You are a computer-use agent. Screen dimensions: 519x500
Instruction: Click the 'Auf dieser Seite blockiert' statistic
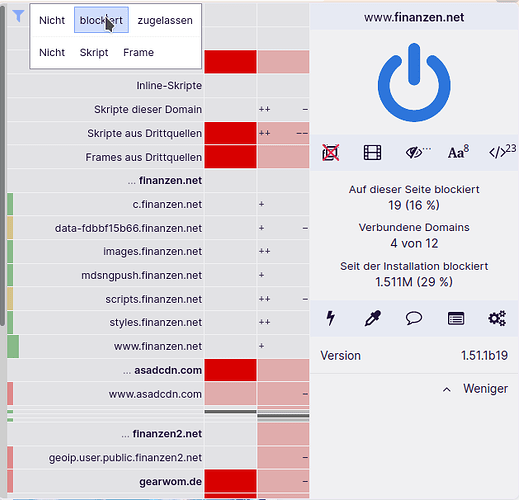point(414,197)
